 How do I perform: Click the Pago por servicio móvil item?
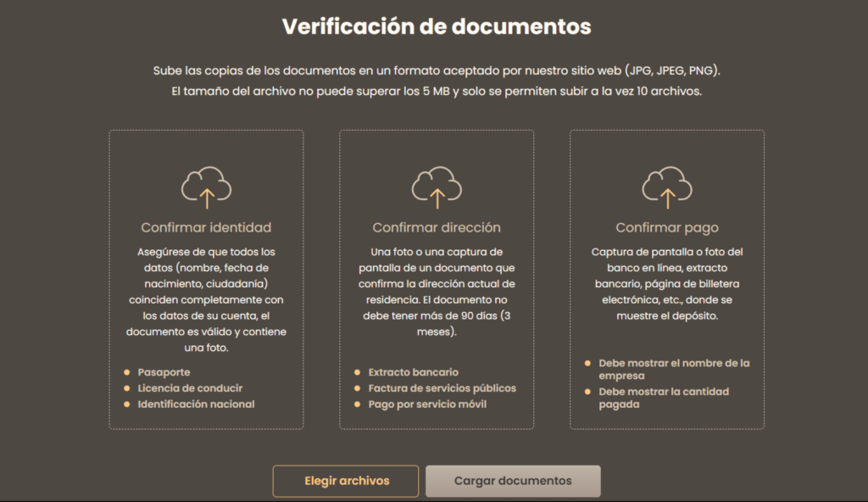click(427, 404)
